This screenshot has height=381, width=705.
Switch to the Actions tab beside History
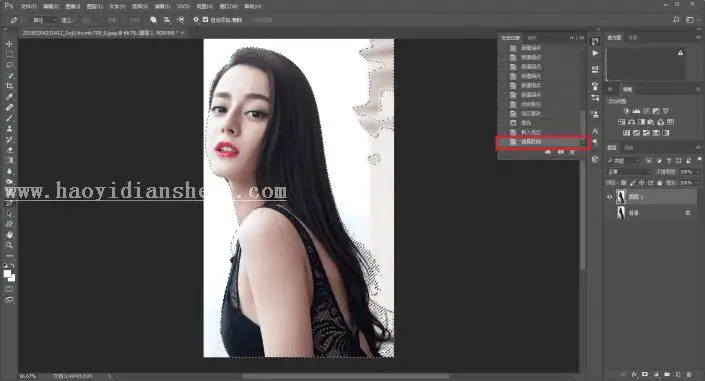point(532,38)
